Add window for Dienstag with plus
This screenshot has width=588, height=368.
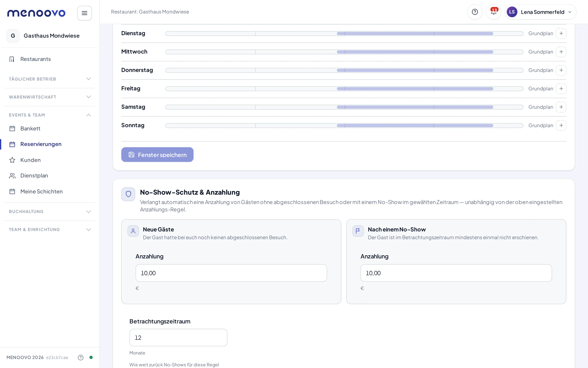561,34
